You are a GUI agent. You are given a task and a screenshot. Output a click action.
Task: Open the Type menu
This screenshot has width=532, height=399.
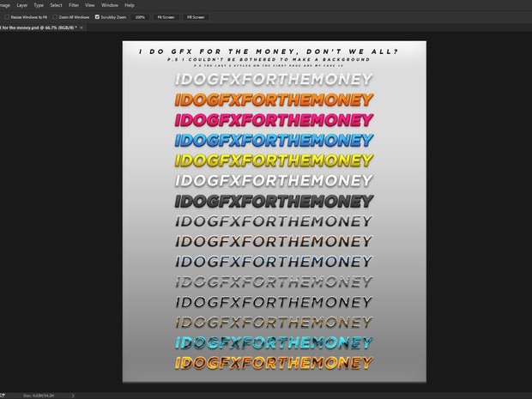pos(39,5)
